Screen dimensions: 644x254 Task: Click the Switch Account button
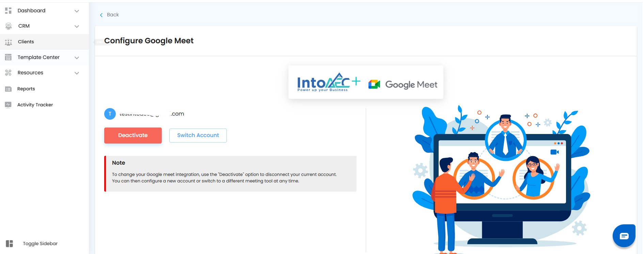[198, 135]
